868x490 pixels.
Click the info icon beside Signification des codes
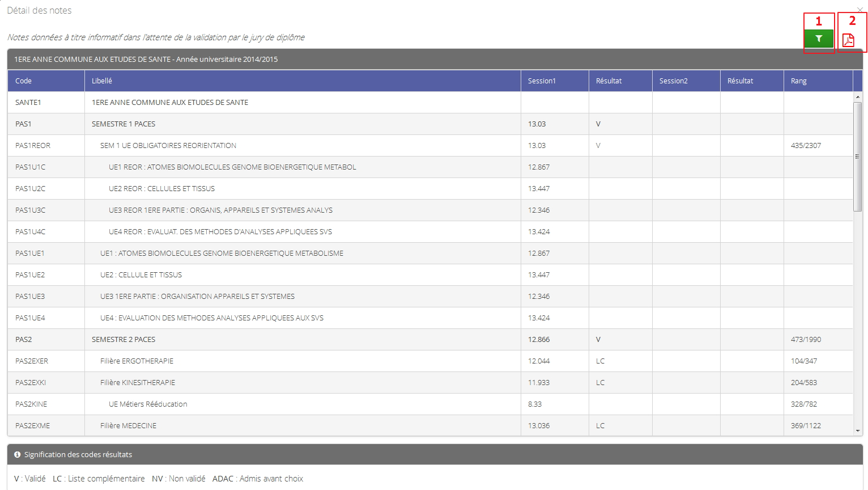pos(18,455)
